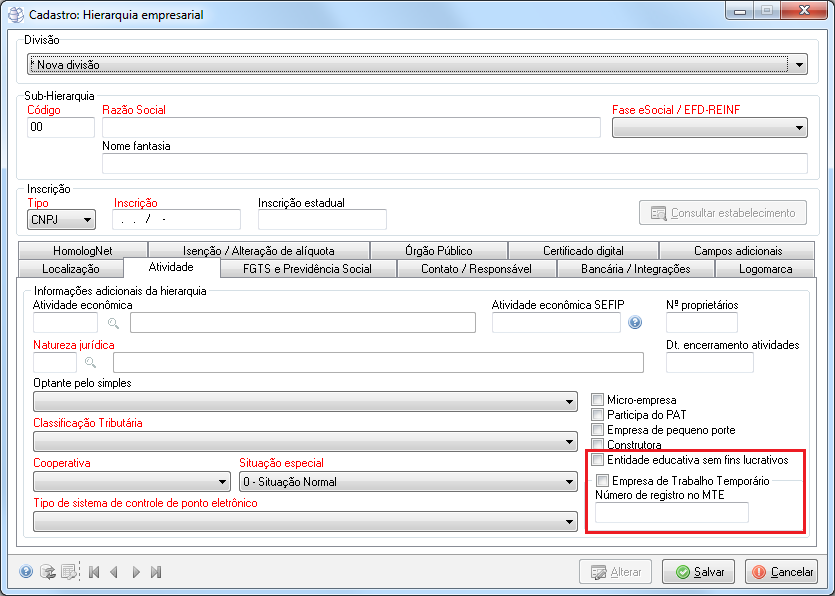This screenshot has height=596, width=835.
Task: Click the help icon in the bottom toolbar
Action: 26,572
